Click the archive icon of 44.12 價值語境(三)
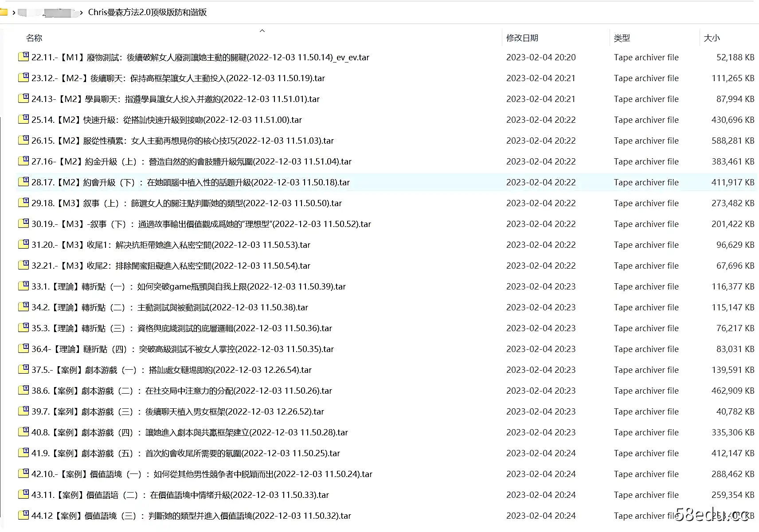Viewport: 759px width, 532px height. [x=23, y=516]
